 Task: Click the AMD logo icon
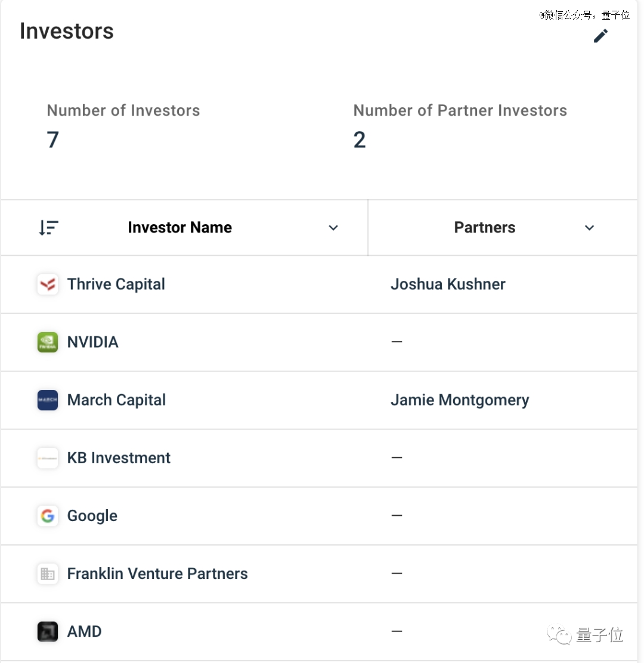coord(48,632)
